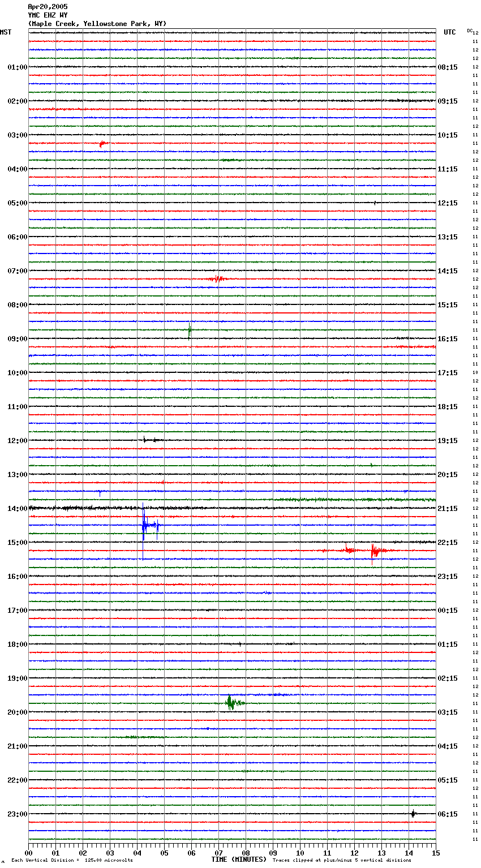Screen dimensions: 481x868
Task: Click the 10:15 UTC time label
Action: click(x=448, y=135)
